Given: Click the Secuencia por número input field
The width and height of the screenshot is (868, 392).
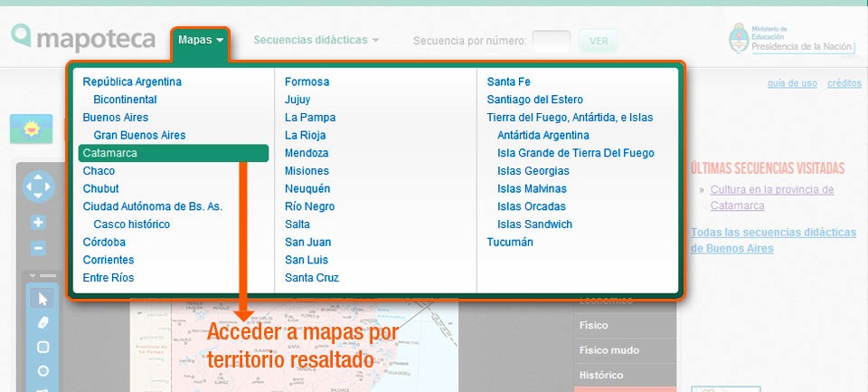Looking at the screenshot, I should point(552,41).
